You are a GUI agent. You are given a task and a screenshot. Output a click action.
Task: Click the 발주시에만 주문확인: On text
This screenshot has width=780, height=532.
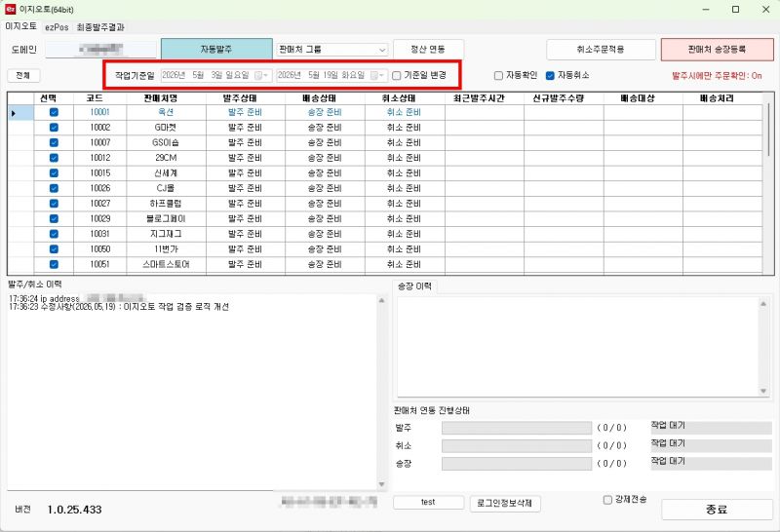[x=717, y=76]
